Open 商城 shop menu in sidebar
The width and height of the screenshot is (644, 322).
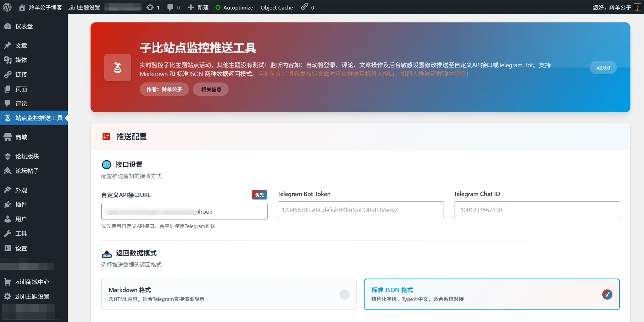tap(21, 137)
